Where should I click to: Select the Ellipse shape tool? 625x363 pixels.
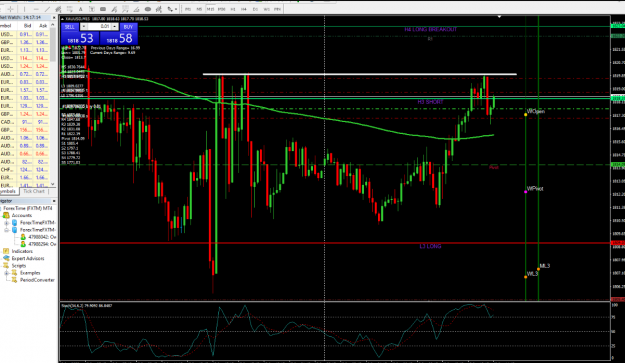(x=148, y=9)
